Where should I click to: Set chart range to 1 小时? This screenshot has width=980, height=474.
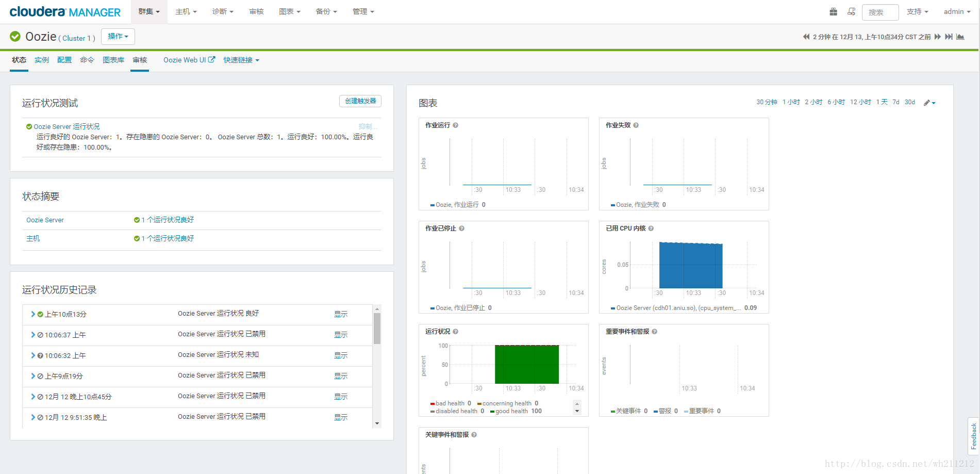(x=791, y=102)
